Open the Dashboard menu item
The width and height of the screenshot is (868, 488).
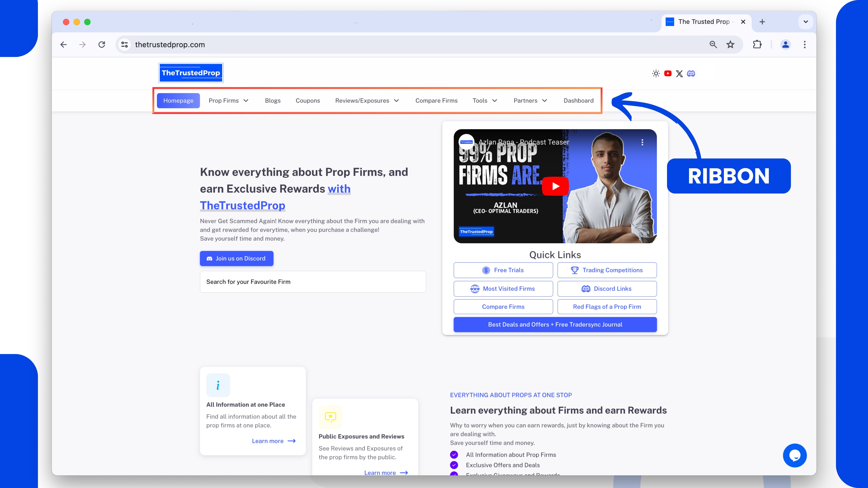[579, 101]
